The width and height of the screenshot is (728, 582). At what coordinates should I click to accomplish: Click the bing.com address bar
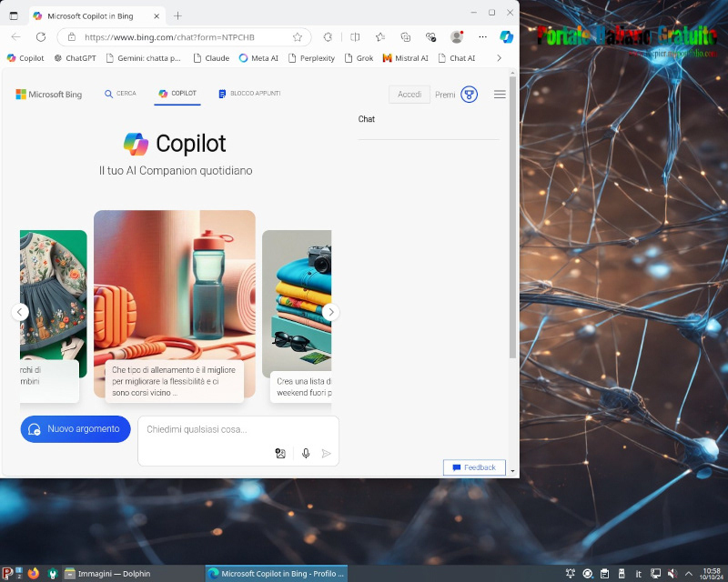(x=186, y=37)
